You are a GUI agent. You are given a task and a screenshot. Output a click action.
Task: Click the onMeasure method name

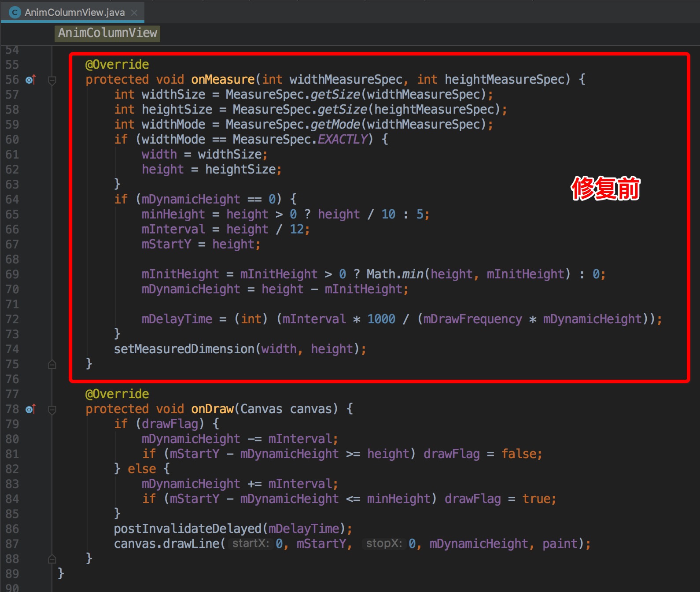pos(223,80)
